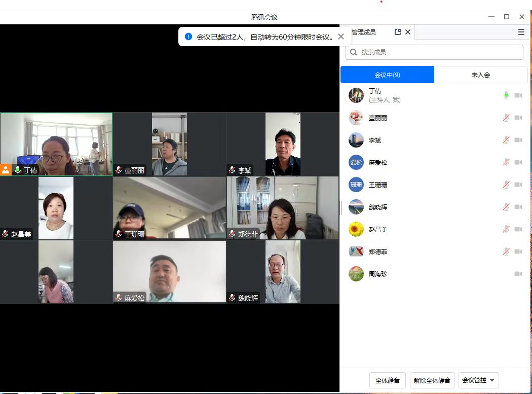Focus the 搜索成员 search field
Screen dimensions: 532x394
[434, 52]
